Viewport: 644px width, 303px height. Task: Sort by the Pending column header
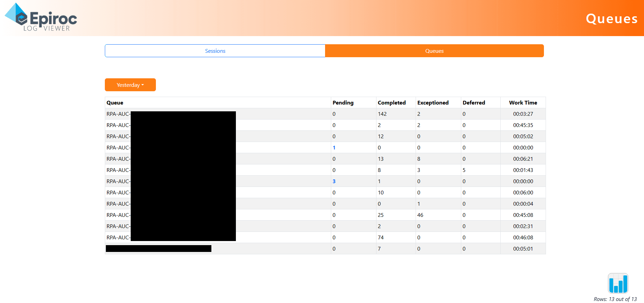point(343,103)
